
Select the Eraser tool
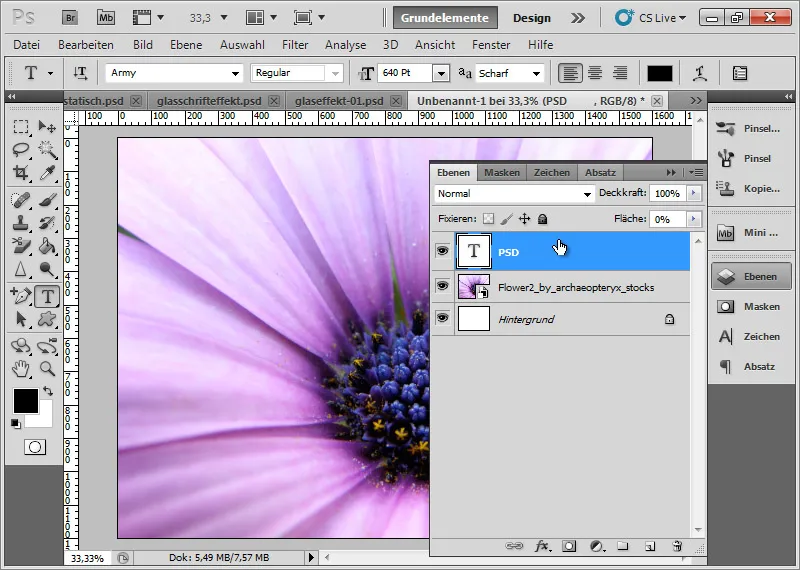[20, 246]
